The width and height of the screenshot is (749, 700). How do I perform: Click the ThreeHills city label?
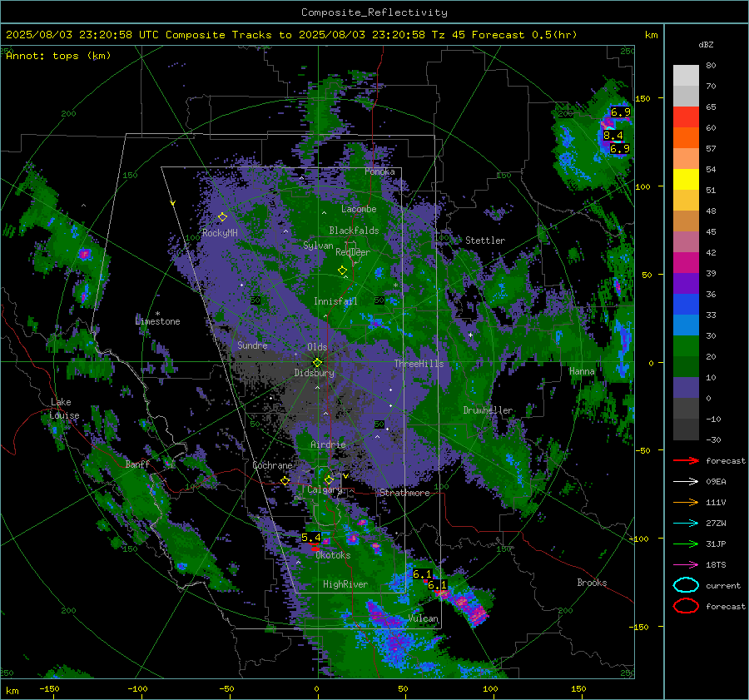419,364
